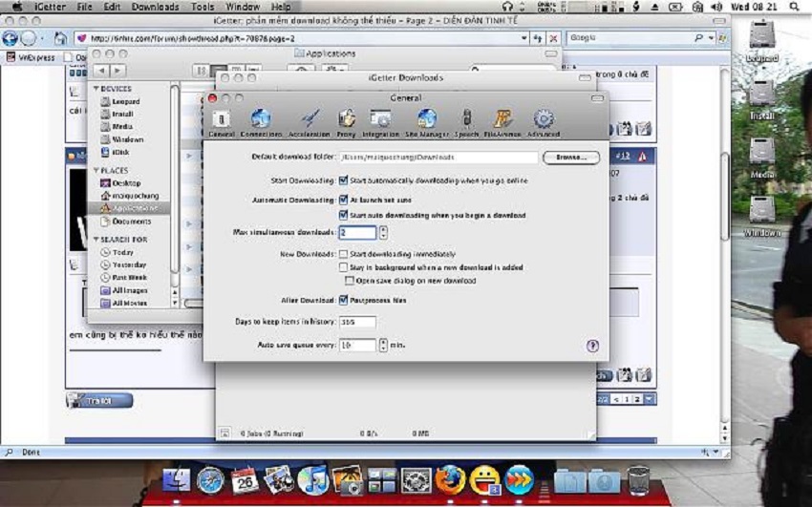Toggle At launch set auto checkbox
The height and width of the screenshot is (507, 812).
click(343, 200)
